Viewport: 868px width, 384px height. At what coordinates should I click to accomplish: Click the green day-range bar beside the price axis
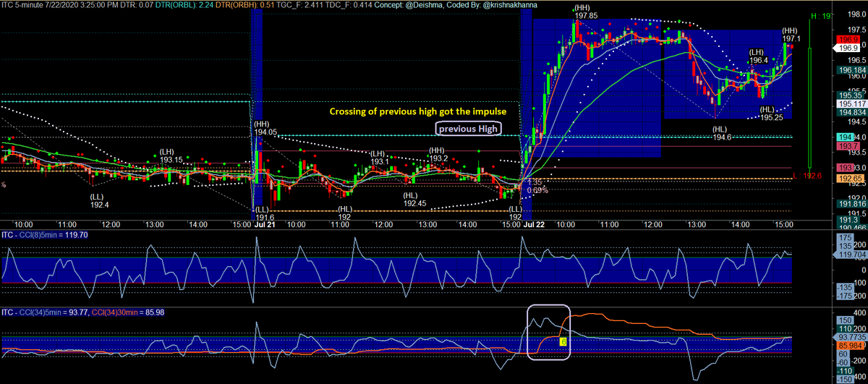tap(809, 106)
